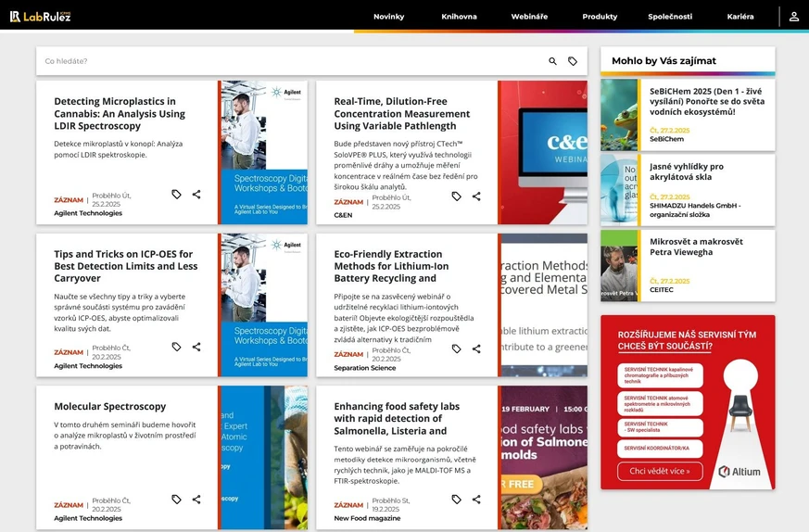Select 'SERVISNÍ TECHNIK atomové spektrometrie' button
The image size is (809, 532).
[x=660, y=403]
